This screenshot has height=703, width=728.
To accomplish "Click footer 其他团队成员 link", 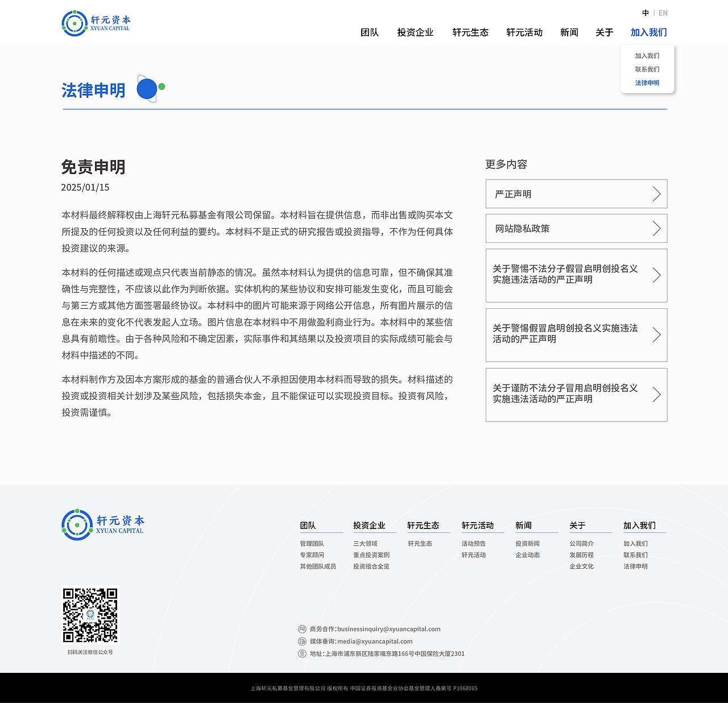I will pos(318,566).
